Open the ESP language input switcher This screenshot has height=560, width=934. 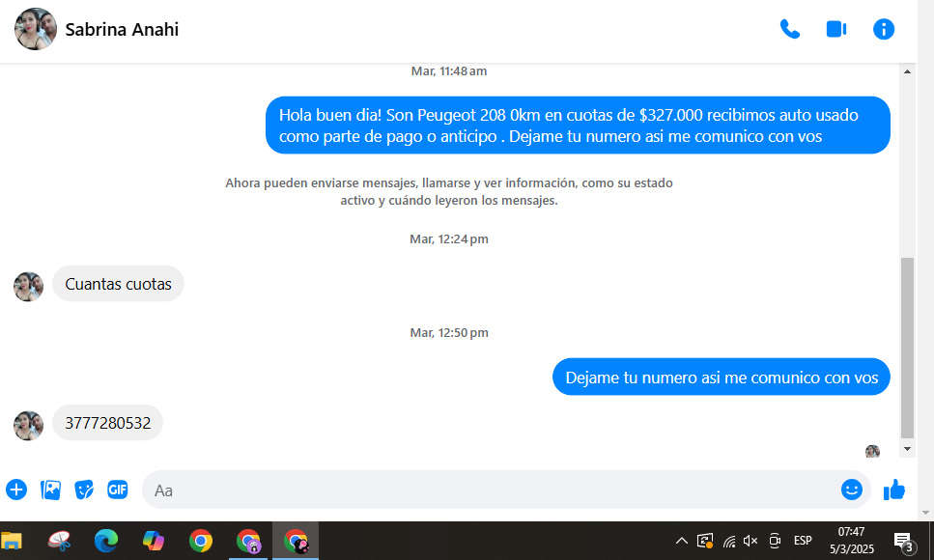pyautogui.click(x=803, y=541)
